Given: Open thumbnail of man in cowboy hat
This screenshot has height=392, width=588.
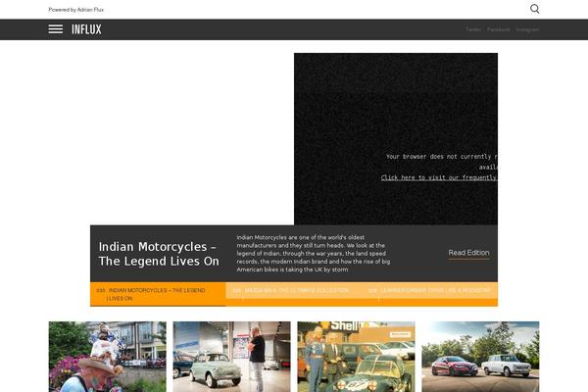Looking at the screenshot, I should pyautogui.click(x=107, y=357).
